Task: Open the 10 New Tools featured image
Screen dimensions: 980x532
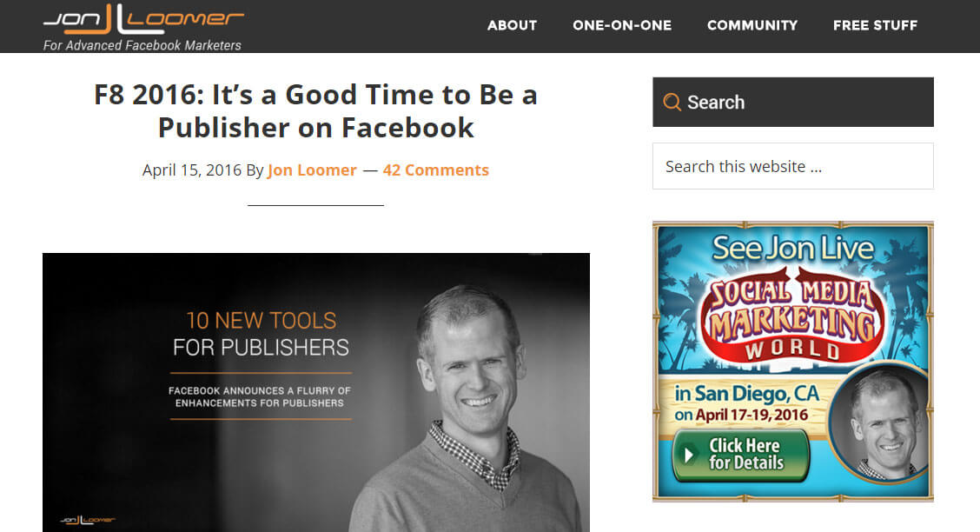Action: coord(315,393)
